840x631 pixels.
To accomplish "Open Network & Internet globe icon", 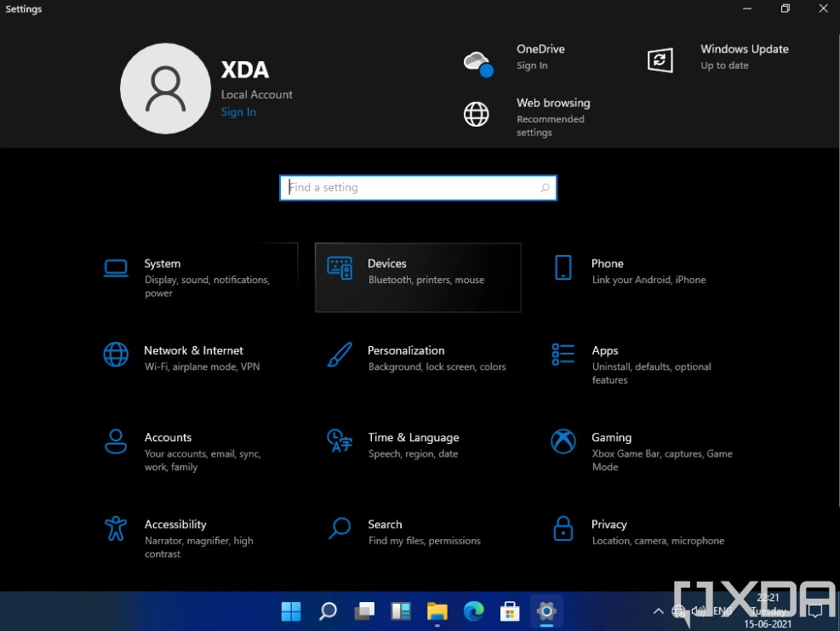I will tap(116, 355).
